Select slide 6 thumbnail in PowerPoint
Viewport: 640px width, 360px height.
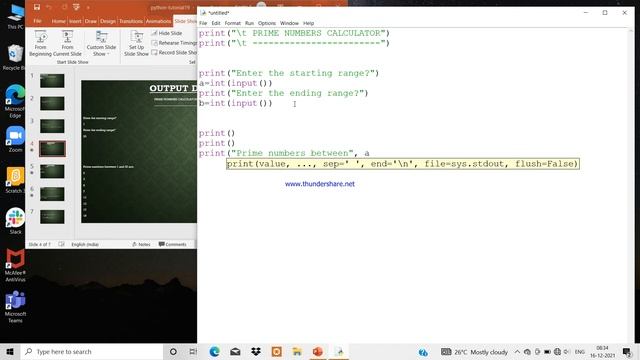click(x=52, y=194)
